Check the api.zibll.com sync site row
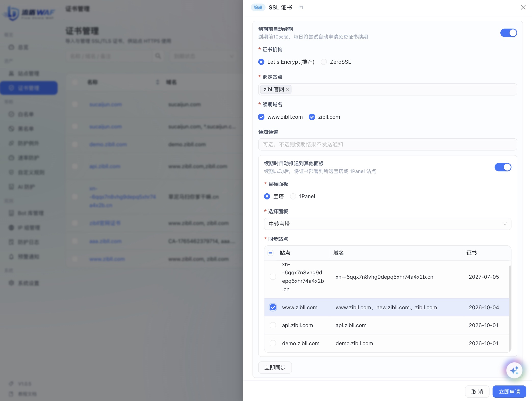This screenshot has width=532, height=401. [x=273, y=325]
